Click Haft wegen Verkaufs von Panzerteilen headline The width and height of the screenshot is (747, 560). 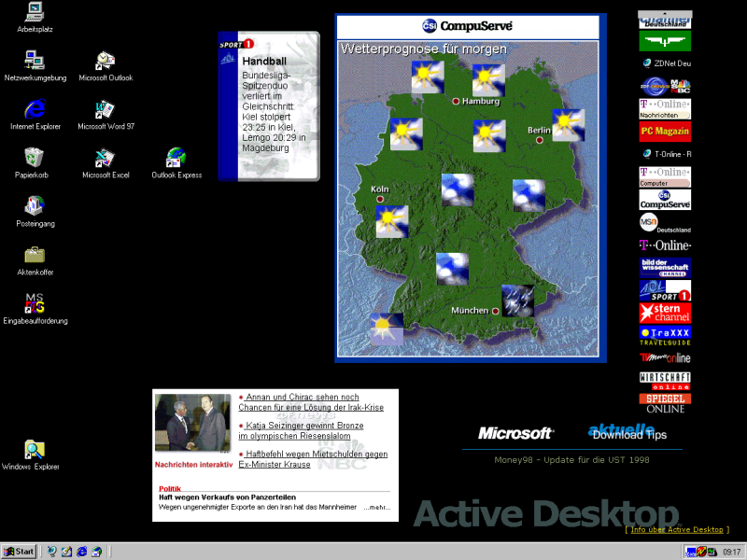227,497
